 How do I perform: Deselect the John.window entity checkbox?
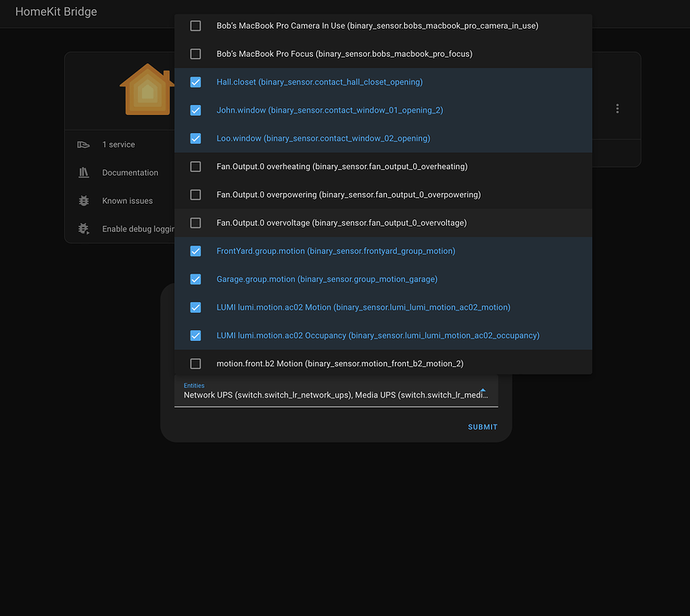pyautogui.click(x=195, y=110)
